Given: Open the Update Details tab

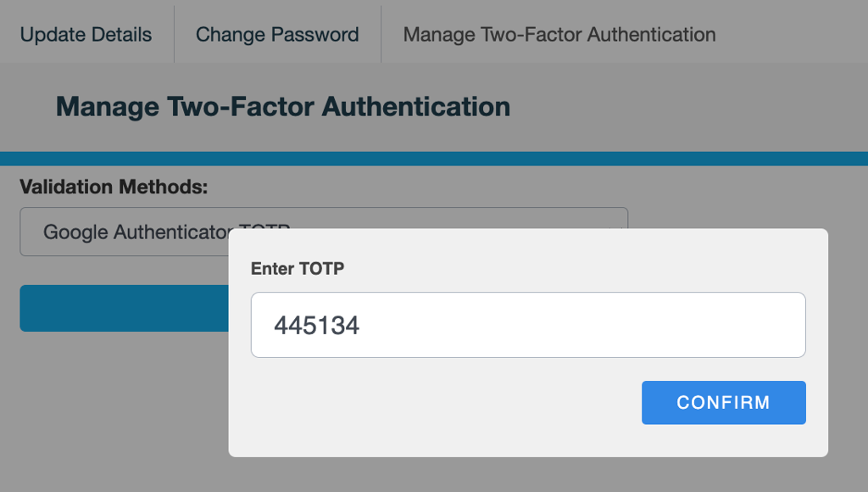Looking at the screenshot, I should pyautogui.click(x=86, y=35).
